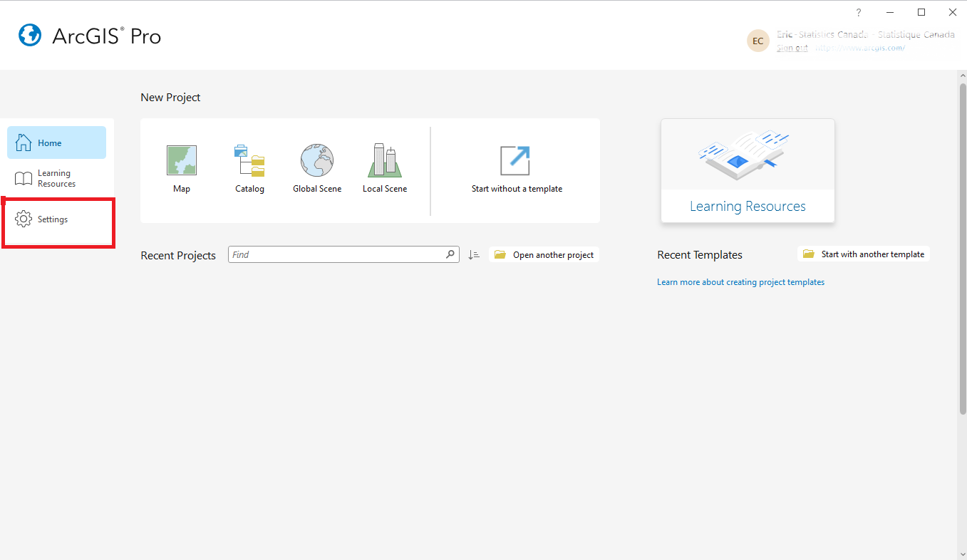Click the New Project heading

click(x=170, y=98)
